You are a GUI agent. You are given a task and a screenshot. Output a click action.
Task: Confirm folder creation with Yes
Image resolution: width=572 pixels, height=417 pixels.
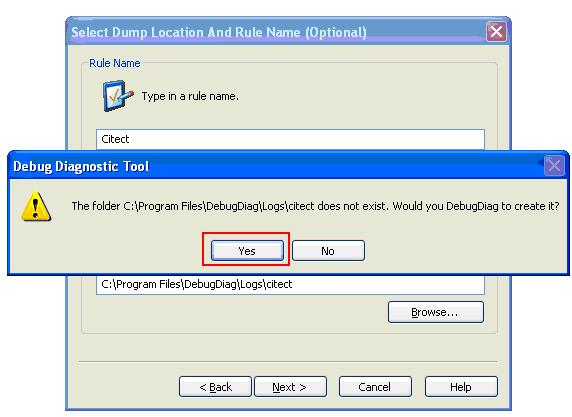pyautogui.click(x=247, y=251)
